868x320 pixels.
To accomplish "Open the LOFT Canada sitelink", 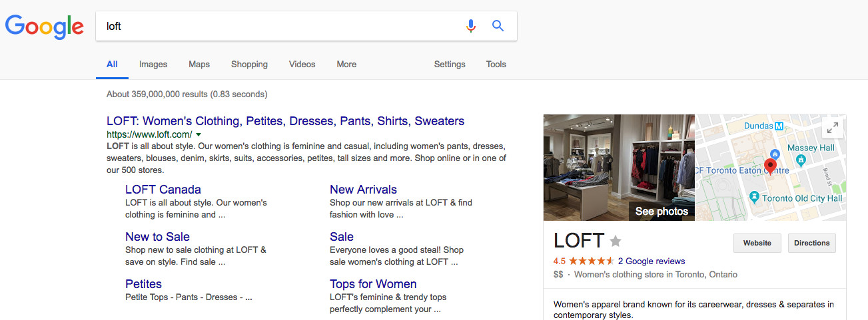I will (163, 190).
